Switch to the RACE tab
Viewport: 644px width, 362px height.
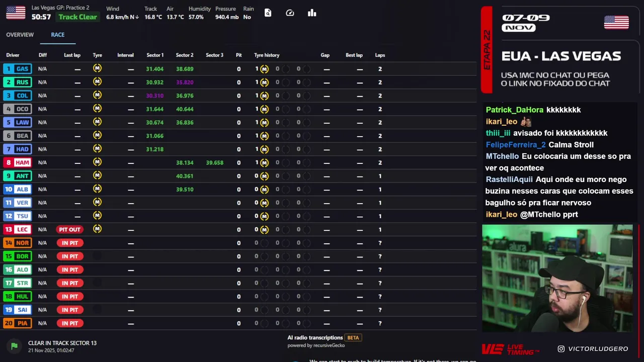(x=58, y=35)
